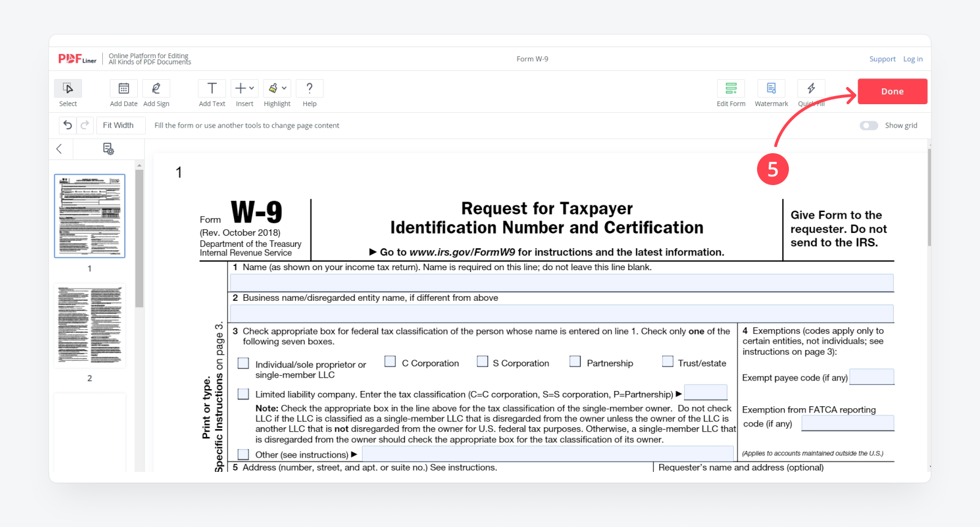This screenshot has height=527, width=980.
Task: Add a Watermark to document
Action: click(771, 88)
